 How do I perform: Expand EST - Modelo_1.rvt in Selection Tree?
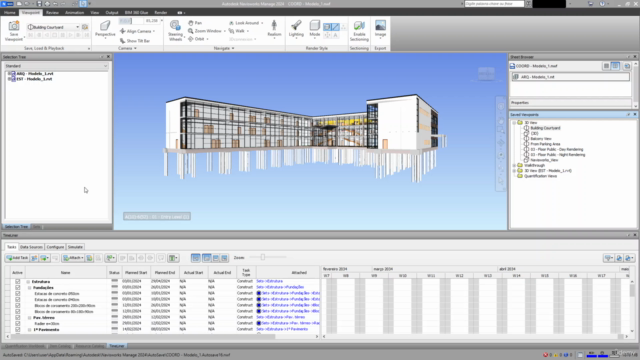click(9, 79)
